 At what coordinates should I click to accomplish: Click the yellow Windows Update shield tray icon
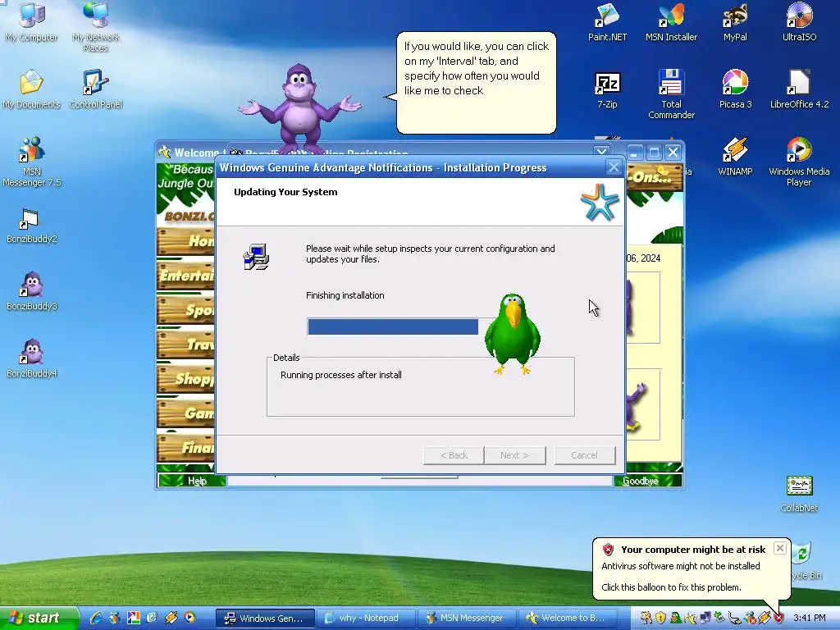(660, 618)
